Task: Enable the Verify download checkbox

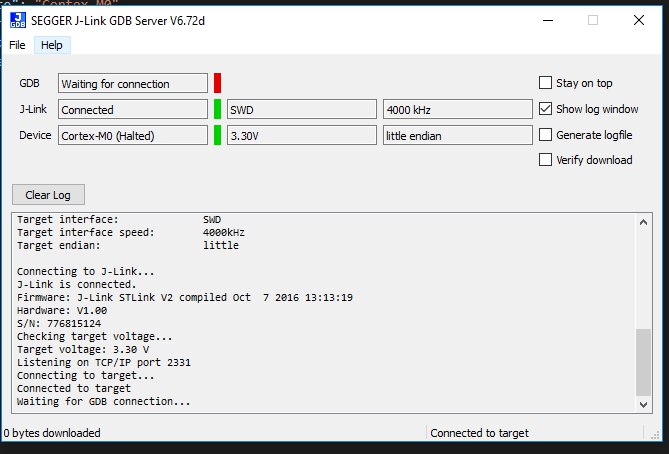Action: (545, 160)
